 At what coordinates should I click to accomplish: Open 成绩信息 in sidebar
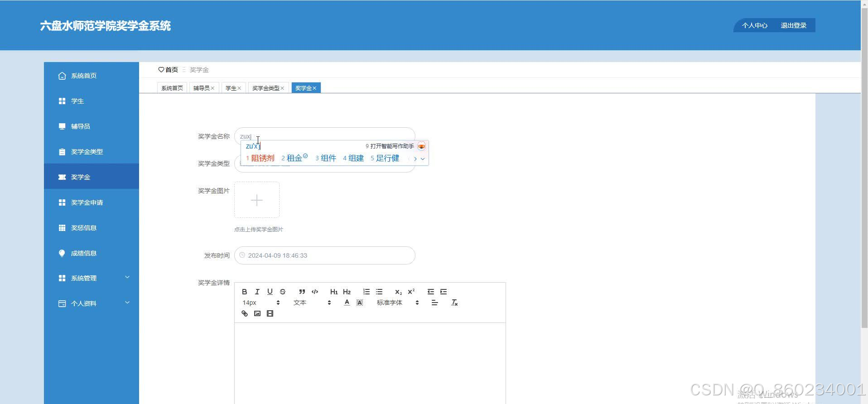(92, 253)
